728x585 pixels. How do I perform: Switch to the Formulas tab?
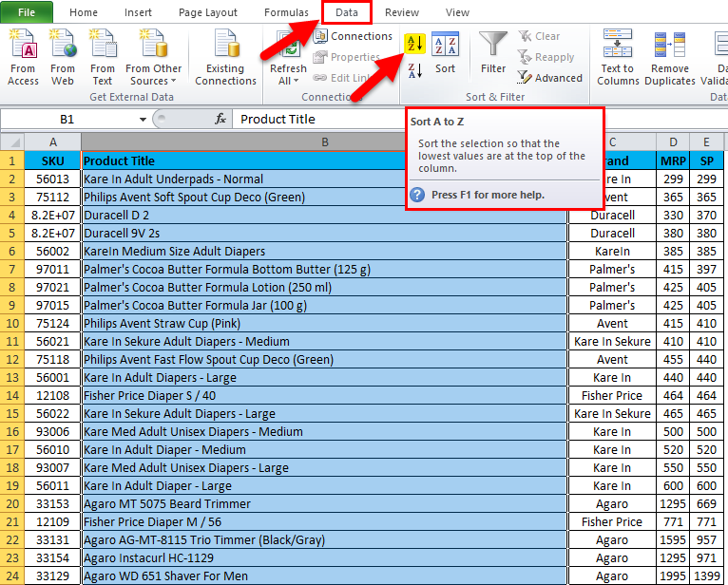(286, 12)
